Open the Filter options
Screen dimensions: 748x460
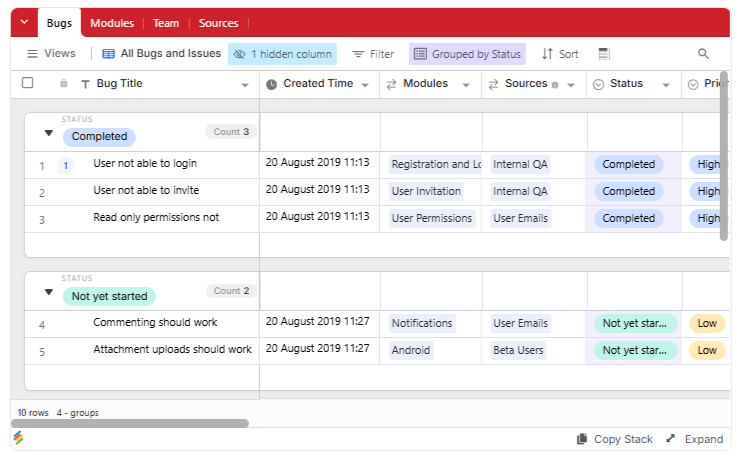tap(373, 54)
